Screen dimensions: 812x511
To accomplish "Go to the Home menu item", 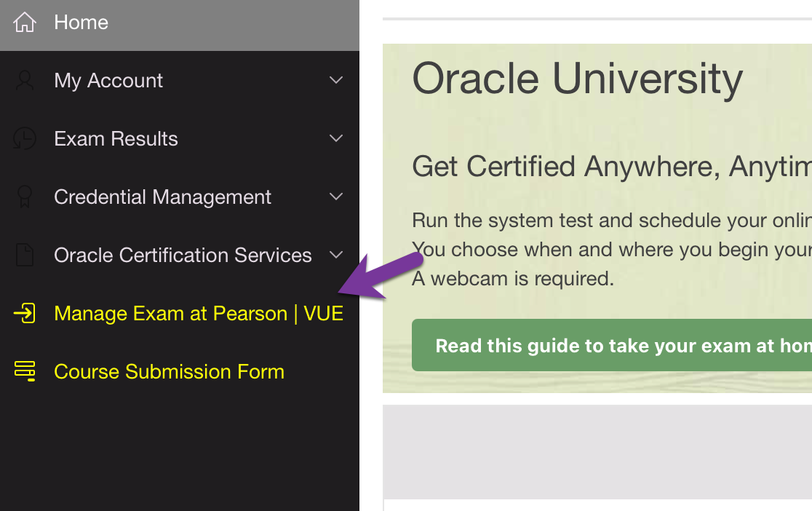I will click(x=81, y=23).
